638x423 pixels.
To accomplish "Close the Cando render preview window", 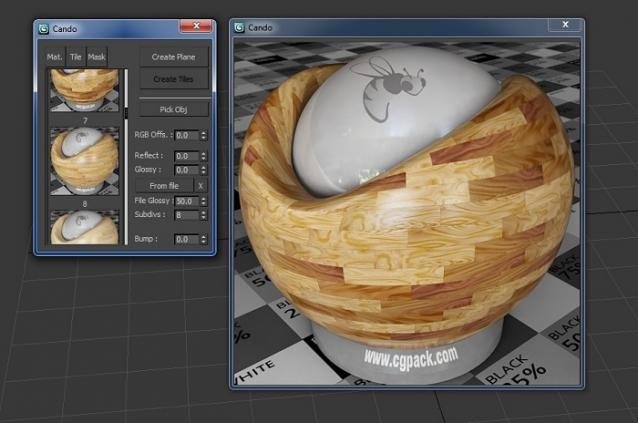I will click(x=565, y=23).
